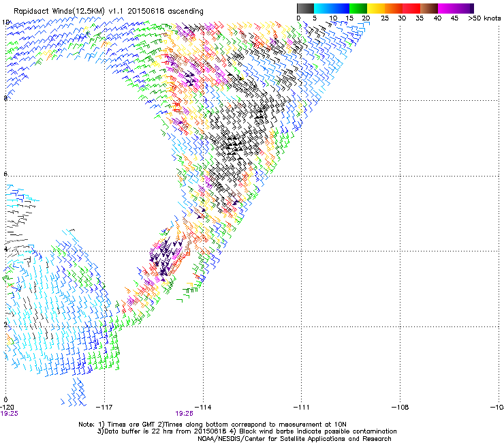Click the "Note: 1) Times are GMT" footnote line
504x443 pixels.
[212, 425]
